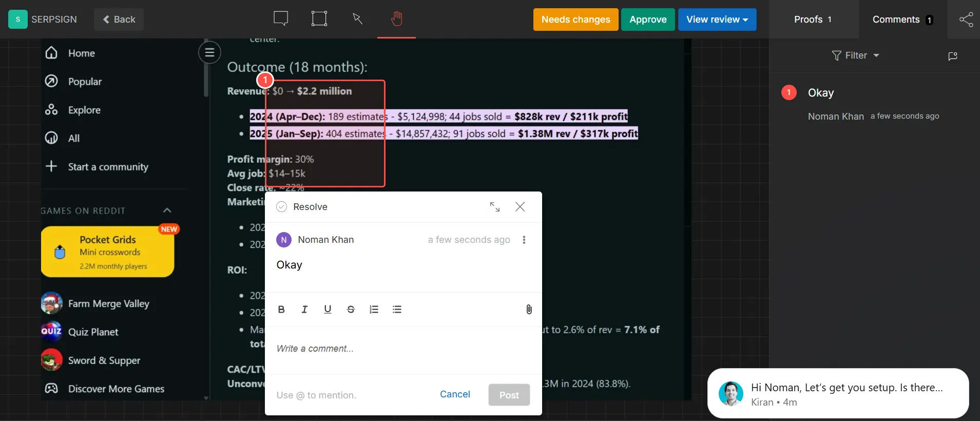This screenshot has width=980, height=421.
Task: Insert a numbered list in comment
Action: point(374,309)
